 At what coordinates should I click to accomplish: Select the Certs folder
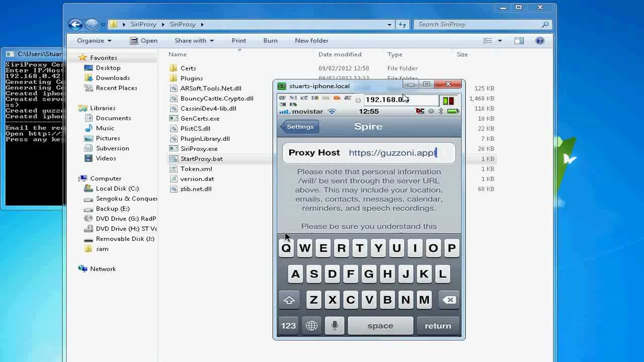tap(188, 68)
